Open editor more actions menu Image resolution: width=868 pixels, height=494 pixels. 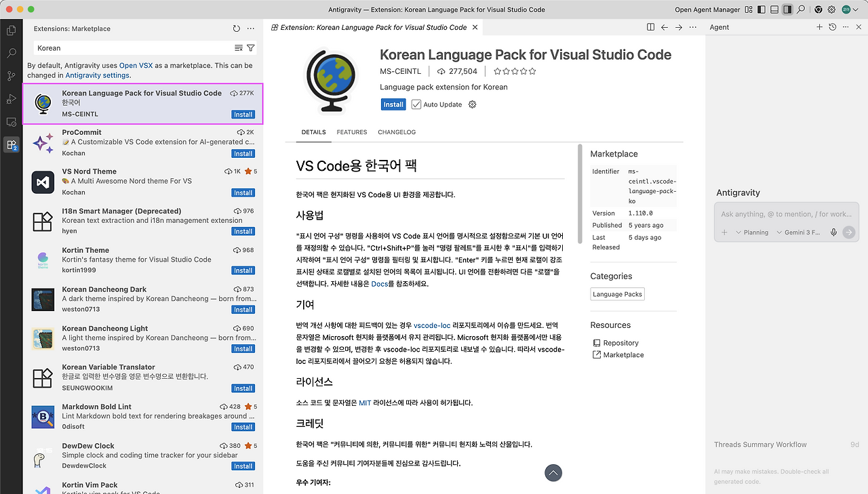point(693,27)
